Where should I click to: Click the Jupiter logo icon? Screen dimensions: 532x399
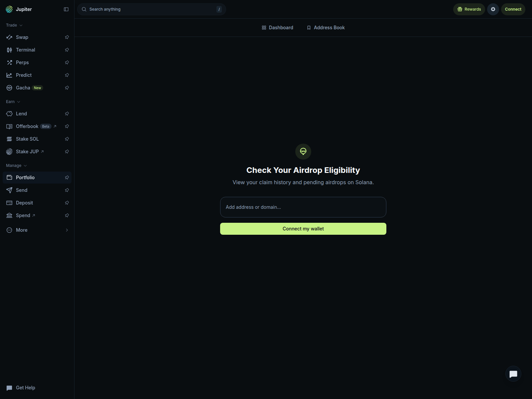(x=9, y=9)
